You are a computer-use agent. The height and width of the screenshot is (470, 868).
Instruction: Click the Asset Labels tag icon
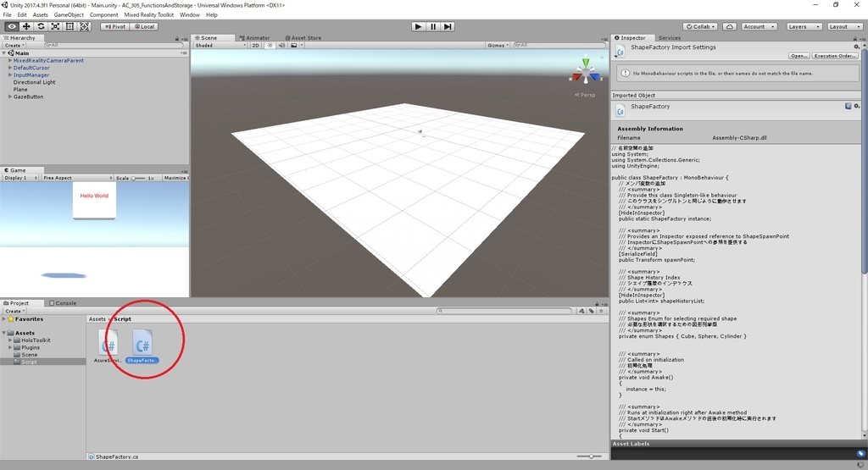(861, 453)
